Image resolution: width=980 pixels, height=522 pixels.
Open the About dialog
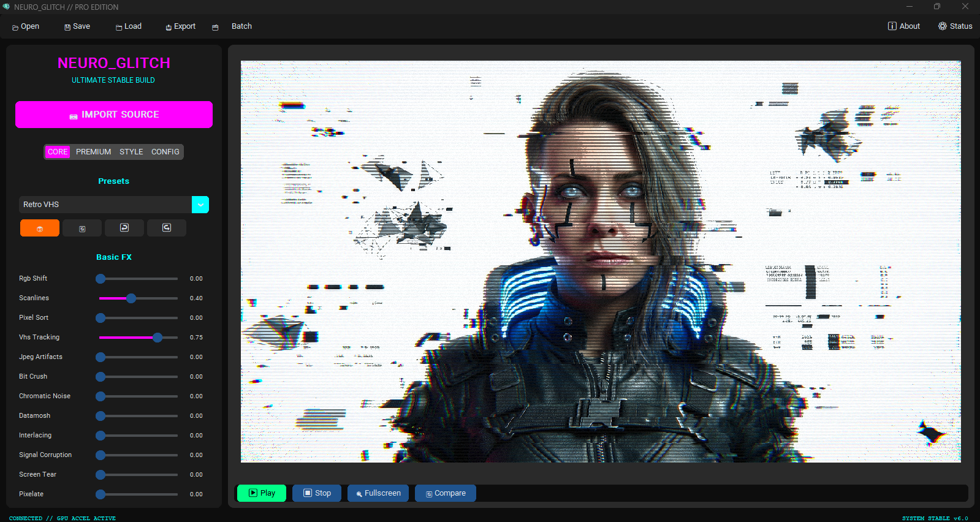[x=904, y=26]
